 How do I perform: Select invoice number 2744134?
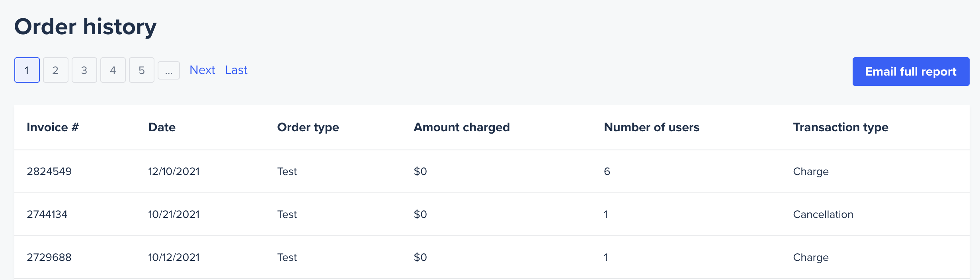click(47, 214)
